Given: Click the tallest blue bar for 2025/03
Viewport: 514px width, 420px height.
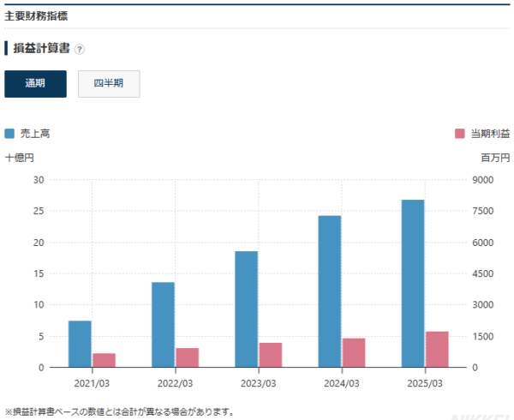Looking at the screenshot, I should (413, 283).
